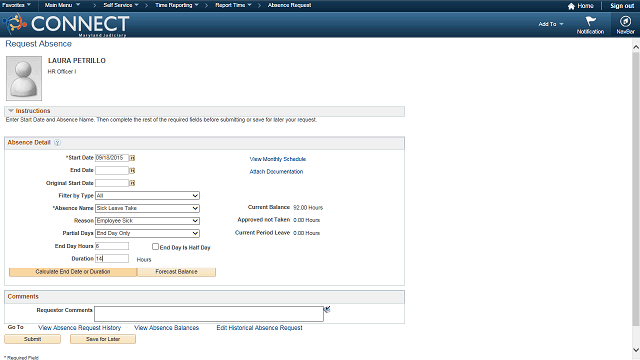
Task: Open the Notification flag icon
Action: pos(590,21)
